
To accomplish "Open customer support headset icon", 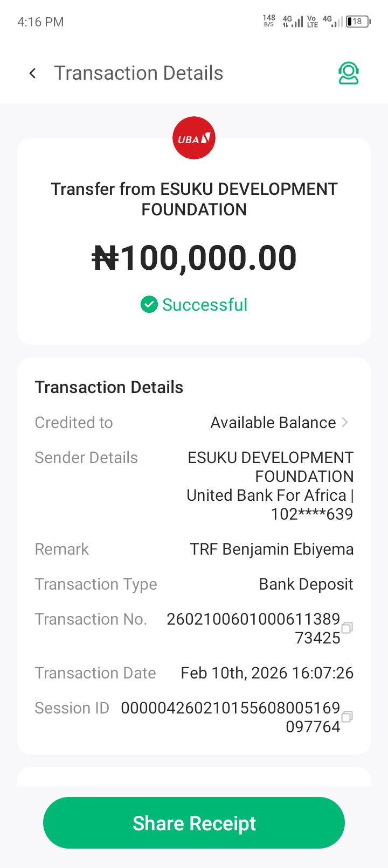I will point(349,73).
